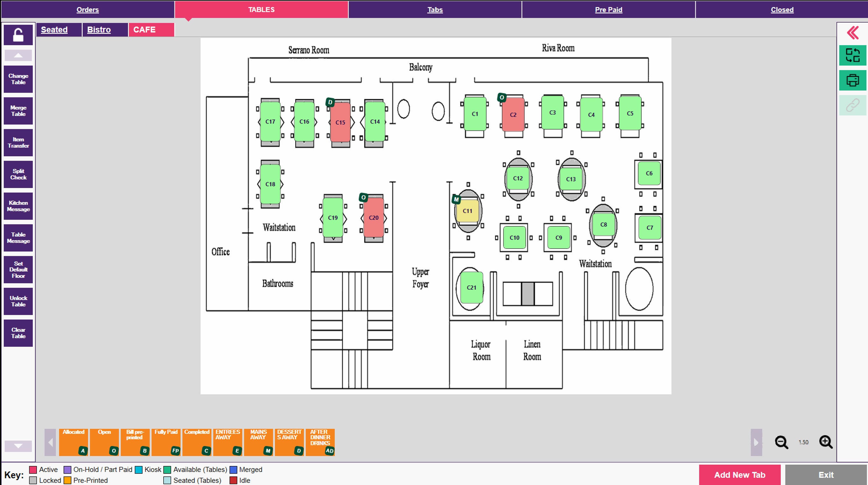Click the green printer icon
The width and height of the screenshot is (868, 485).
852,80
